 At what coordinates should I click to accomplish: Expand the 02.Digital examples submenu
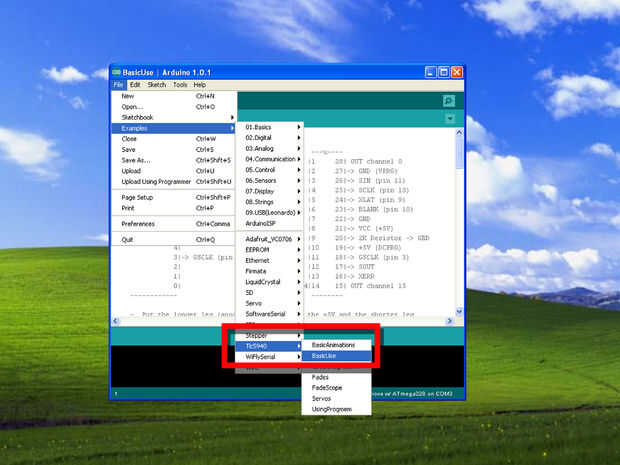[270, 138]
